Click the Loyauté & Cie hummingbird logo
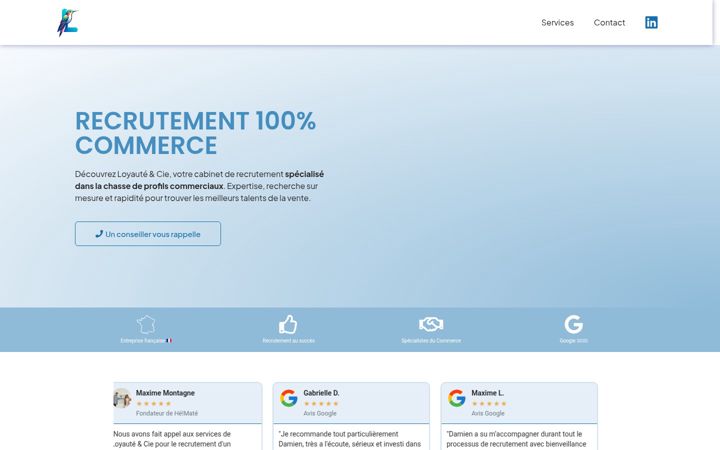The height and width of the screenshot is (450, 720). tap(68, 22)
